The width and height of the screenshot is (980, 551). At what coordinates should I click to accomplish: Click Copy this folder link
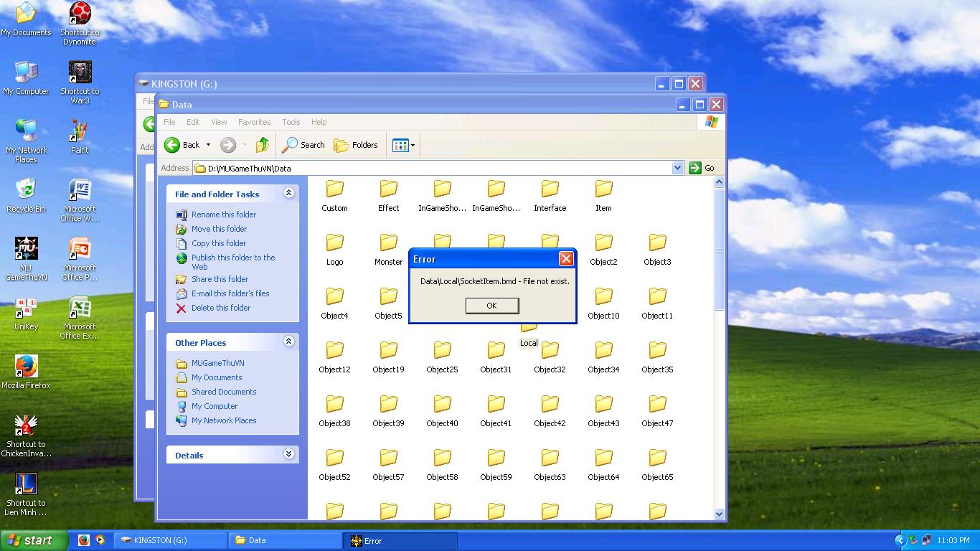tap(219, 243)
